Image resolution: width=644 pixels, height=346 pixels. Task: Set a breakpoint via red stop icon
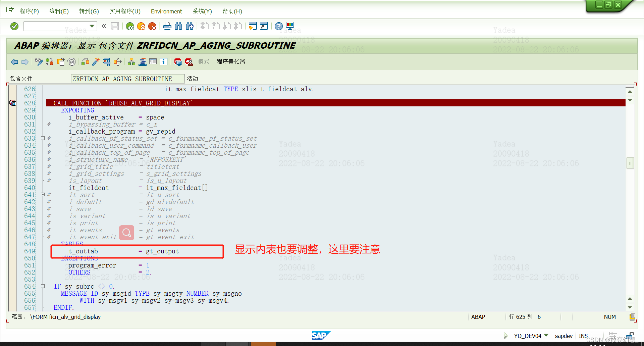pyautogui.click(x=178, y=62)
